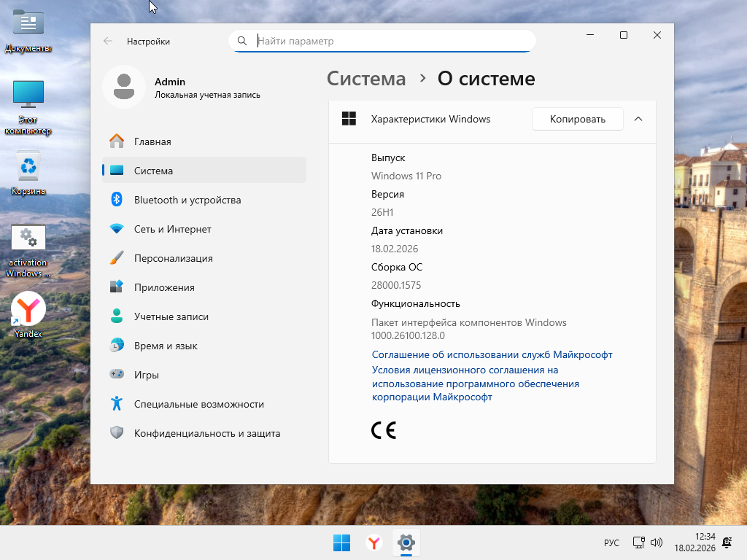Go to Сеть и Интернет settings
Image resolution: width=747 pixels, height=560 pixels.
pyautogui.click(x=173, y=229)
